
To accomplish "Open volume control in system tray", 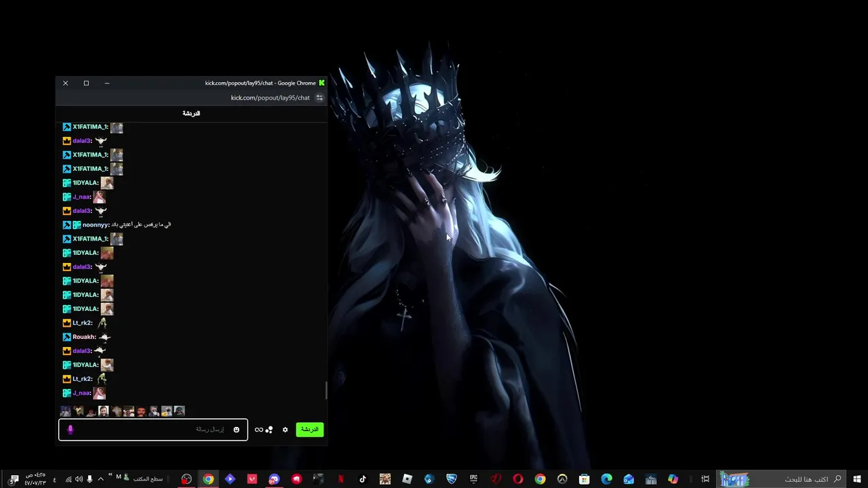I will pyautogui.click(x=79, y=479).
